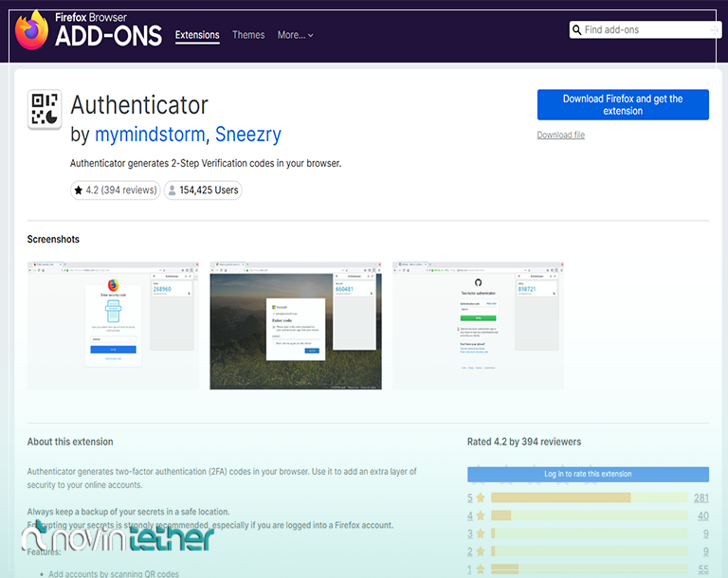Open the Firefox security code screenshot thumbnail
The width and height of the screenshot is (728, 578).
pos(114,326)
